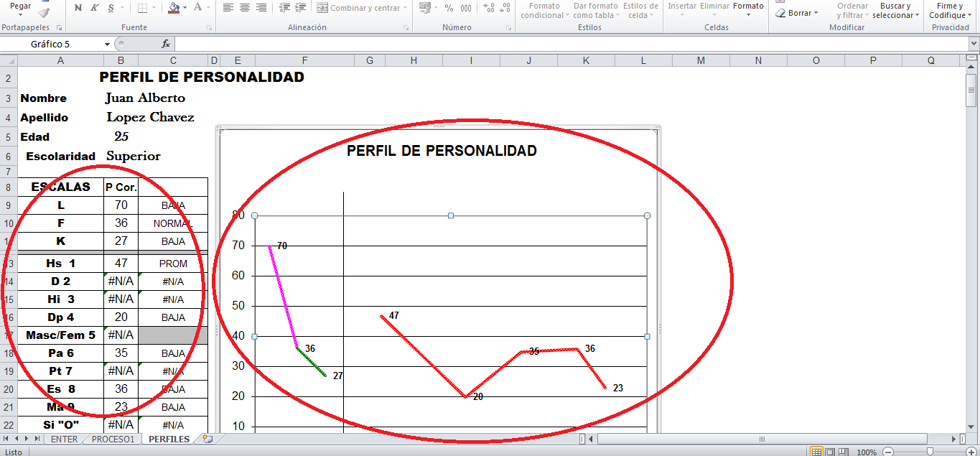
Task: Switch to the ENTER sheet tab
Action: [x=64, y=439]
